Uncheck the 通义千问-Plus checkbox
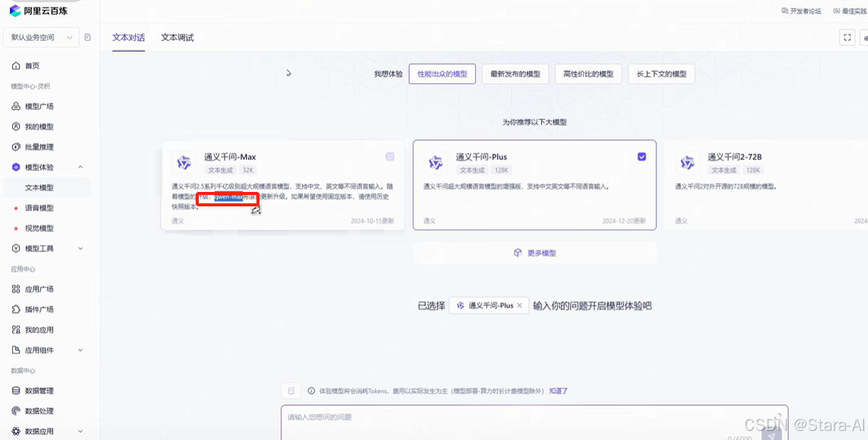868x440 pixels. [642, 156]
